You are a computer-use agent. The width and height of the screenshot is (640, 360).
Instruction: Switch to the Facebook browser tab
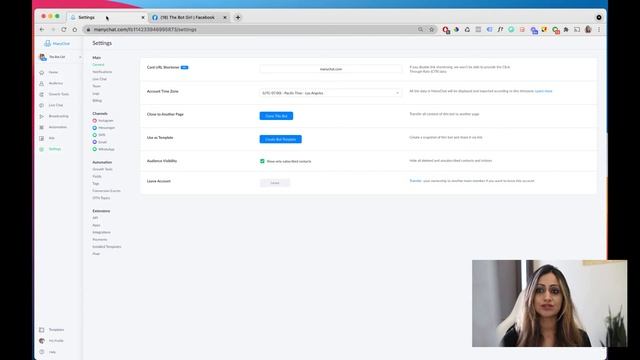click(x=188, y=18)
